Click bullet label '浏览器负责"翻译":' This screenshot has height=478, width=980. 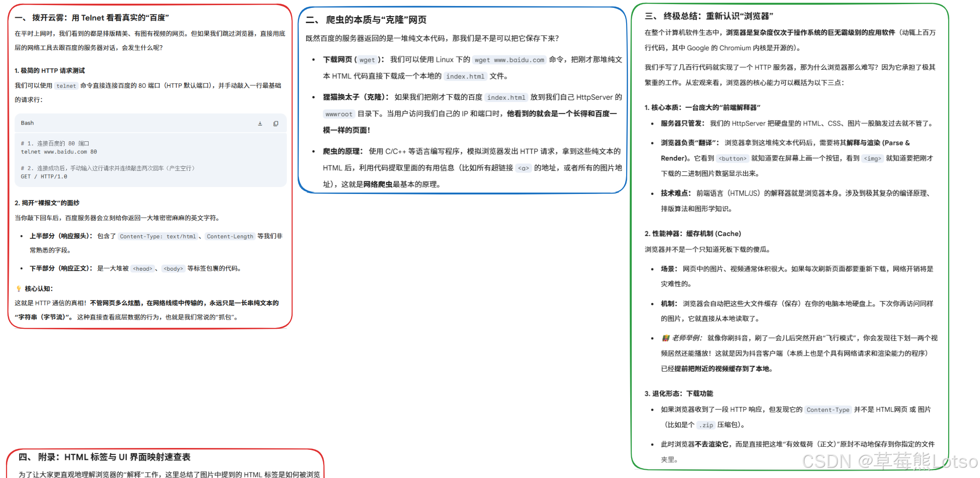(690, 143)
